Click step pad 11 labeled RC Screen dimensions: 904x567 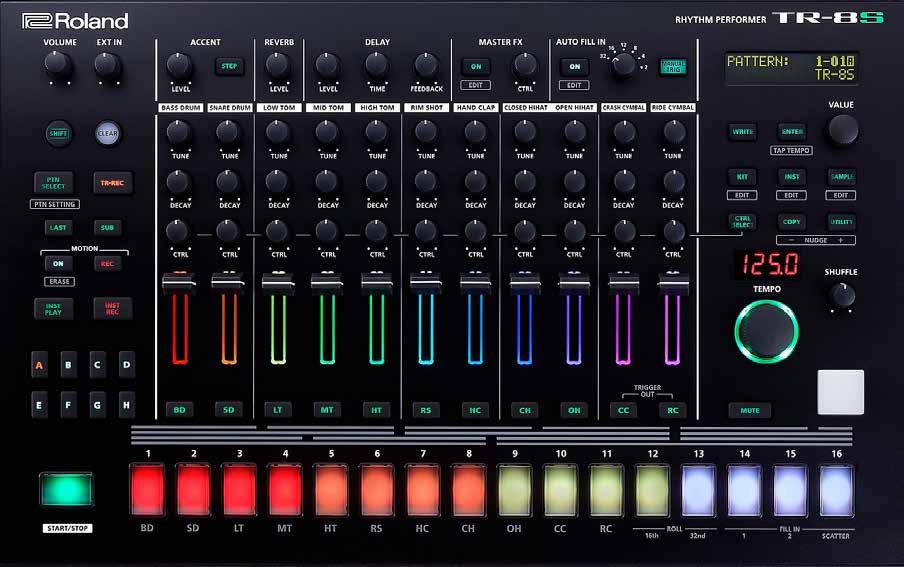pyautogui.click(x=607, y=489)
